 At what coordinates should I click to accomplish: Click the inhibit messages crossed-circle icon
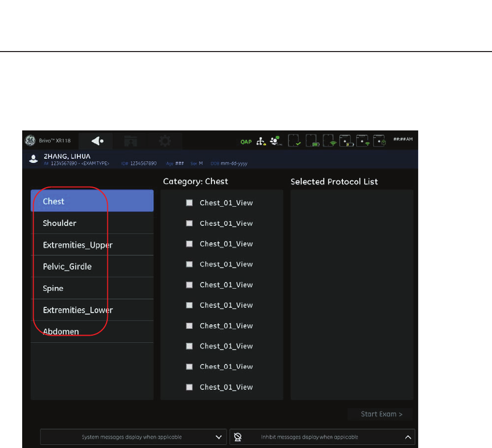click(x=238, y=437)
